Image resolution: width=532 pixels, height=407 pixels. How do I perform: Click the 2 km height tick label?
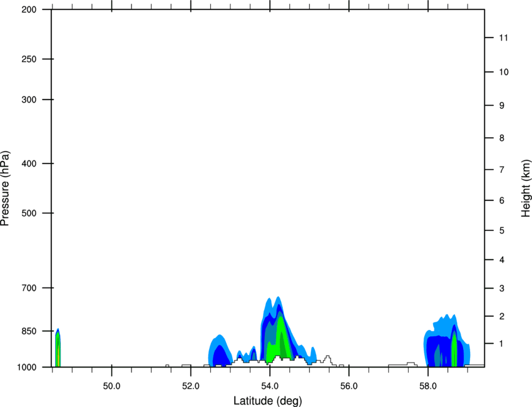501,316
